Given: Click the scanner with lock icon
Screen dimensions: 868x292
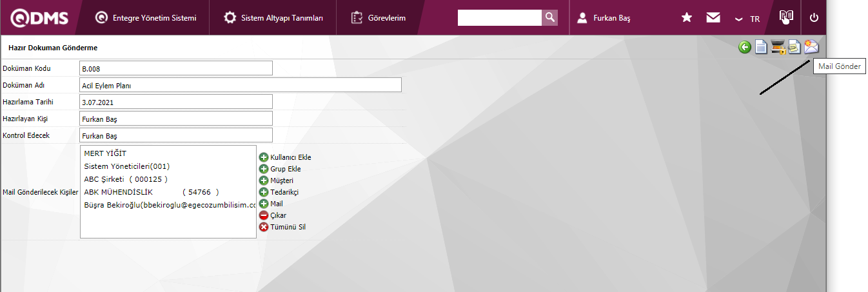Looking at the screenshot, I should pos(778,47).
